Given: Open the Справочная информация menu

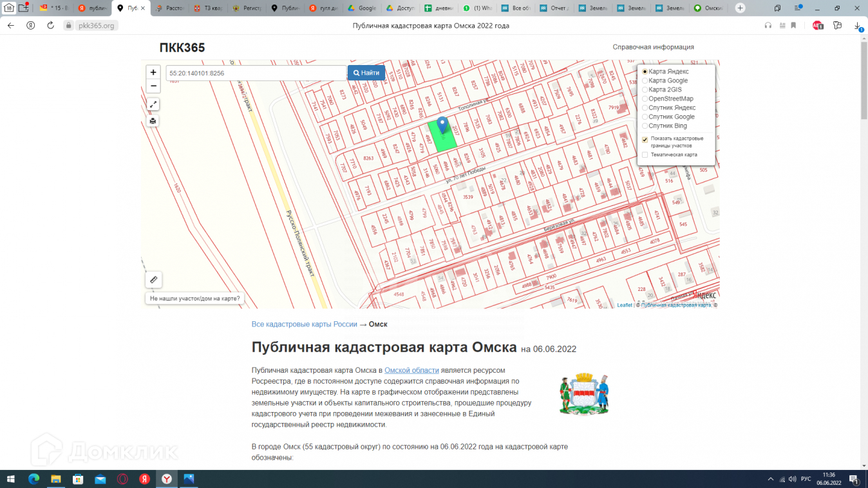Looking at the screenshot, I should click(x=653, y=47).
